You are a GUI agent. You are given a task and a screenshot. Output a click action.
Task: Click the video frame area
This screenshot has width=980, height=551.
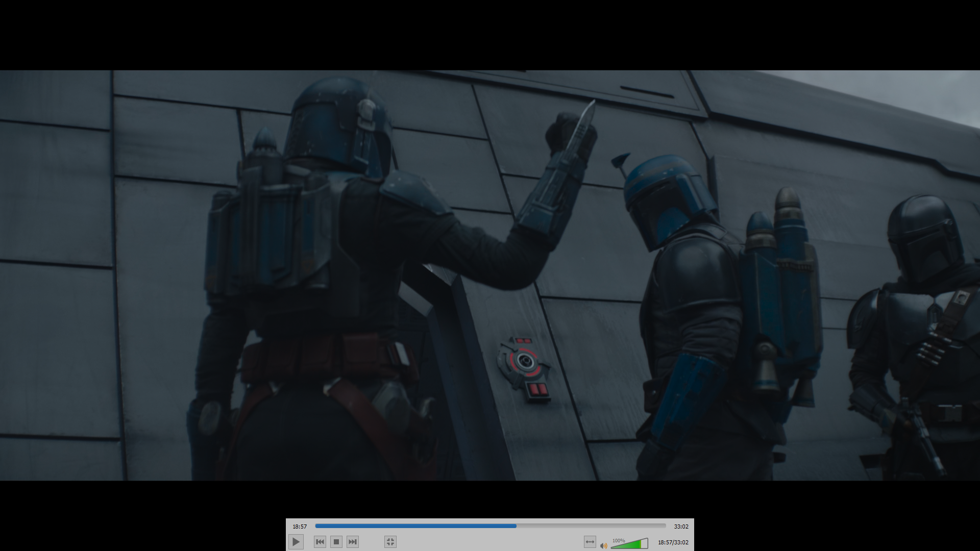tap(490, 275)
